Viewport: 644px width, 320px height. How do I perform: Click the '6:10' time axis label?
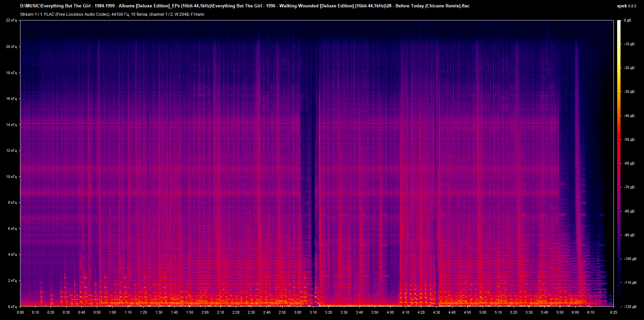pos(591,312)
